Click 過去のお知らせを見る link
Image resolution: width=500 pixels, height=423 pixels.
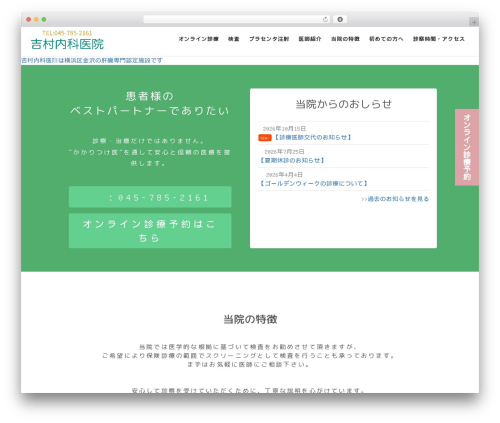395,199
